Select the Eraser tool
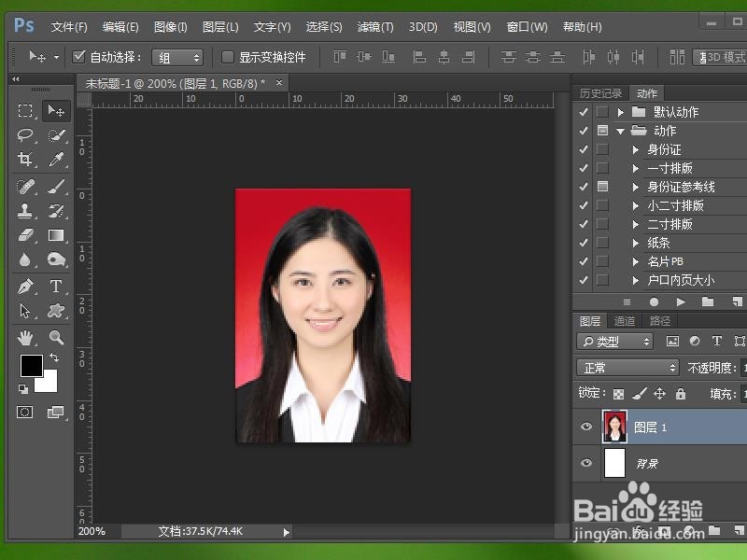This screenshot has width=747, height=560. [25, 233]
